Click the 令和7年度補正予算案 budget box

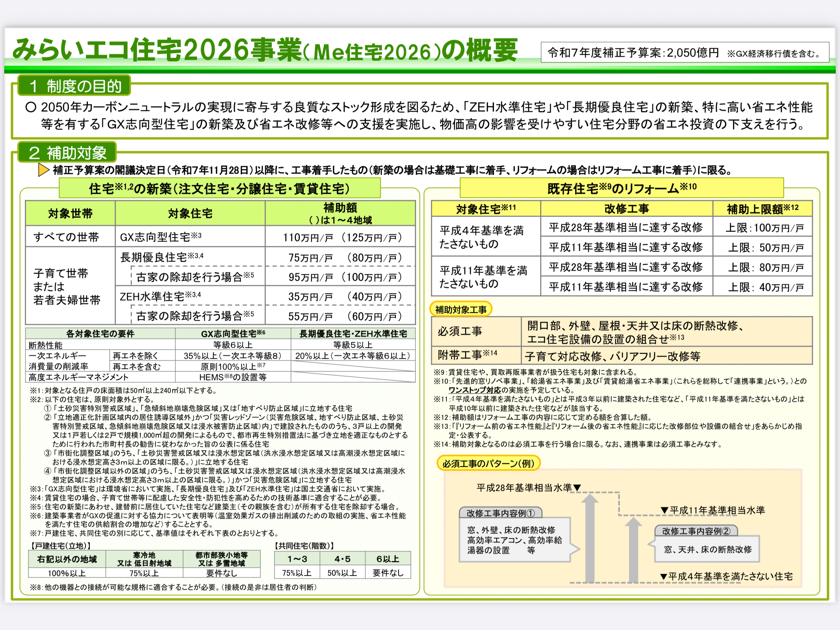(x=684, y=52)
